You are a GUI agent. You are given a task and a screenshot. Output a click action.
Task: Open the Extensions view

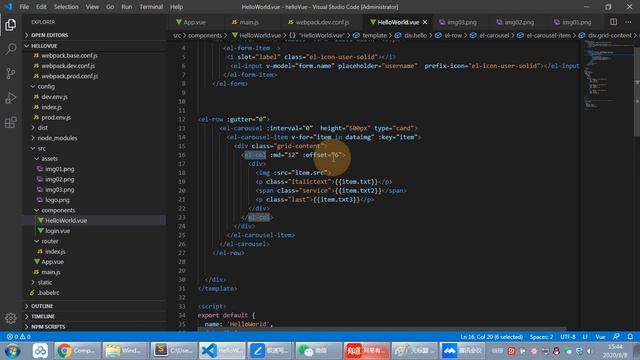[11, 122]
